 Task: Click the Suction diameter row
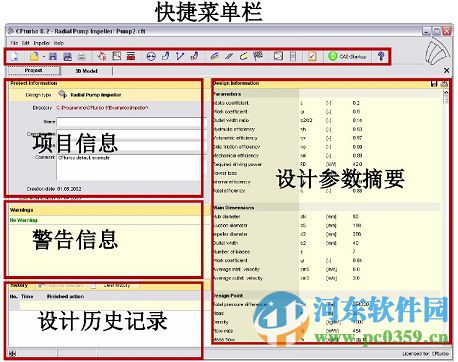327,225
